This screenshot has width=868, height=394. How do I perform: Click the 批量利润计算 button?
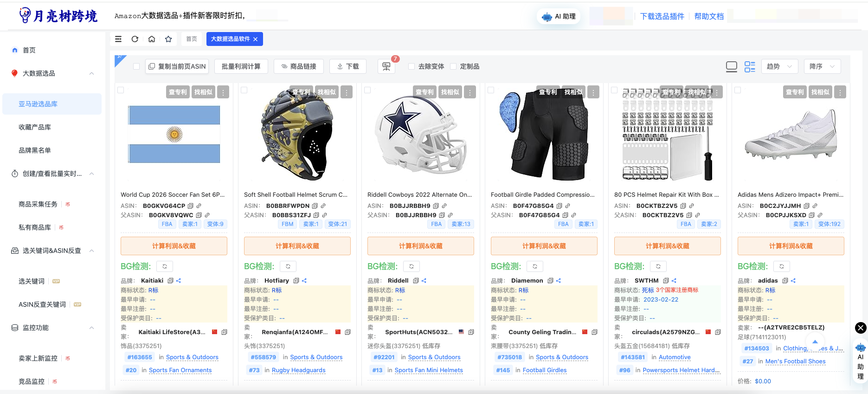tap(241, 66)
